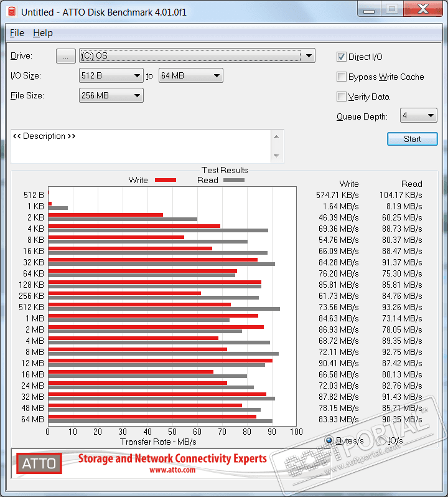
Task: Click inside the Description text box
Action: pos(141,146)
